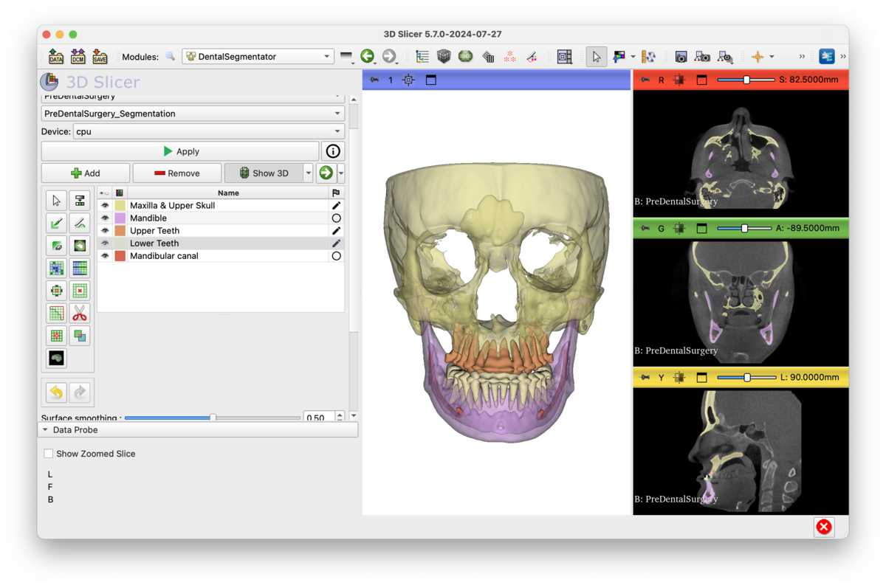The height and width of the screenshot is (588, 886).
Task: Toggle the mouse pointer interaction mode
Action: click(596, 57)
